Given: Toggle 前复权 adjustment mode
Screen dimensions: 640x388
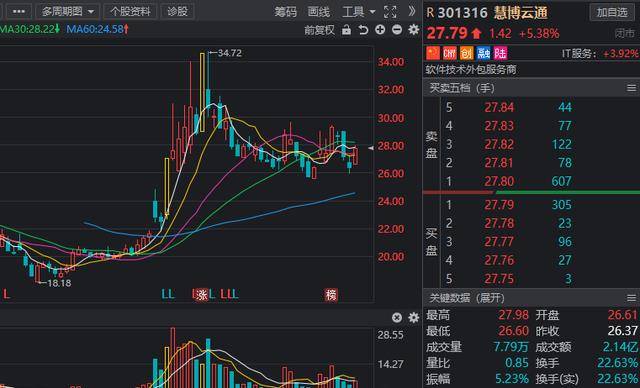Looking at the screenshot, I should [319, 30].
